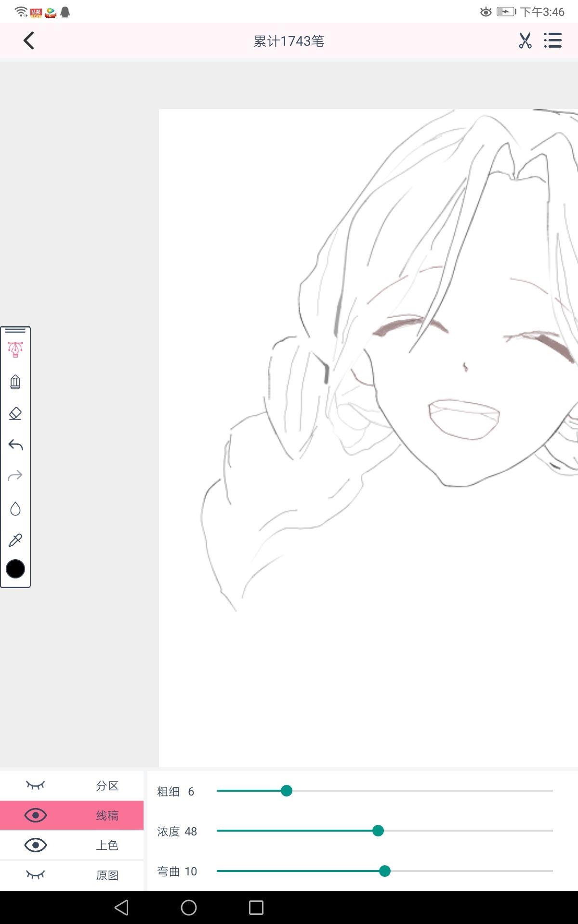Screen dimensions: 578x924
Task: Tap the 粗细 6 value label
Action: pyautogui.click(x=176, y=792)
